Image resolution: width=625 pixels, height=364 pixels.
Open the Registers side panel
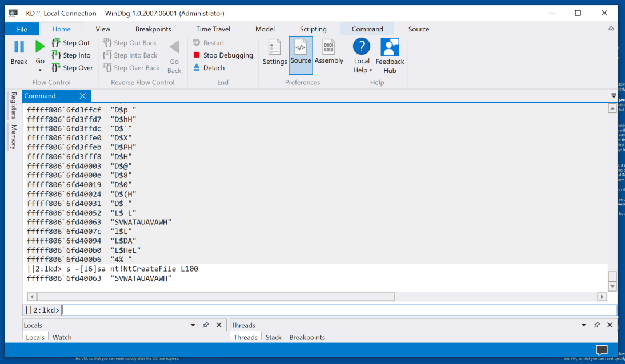pos(14,105)
